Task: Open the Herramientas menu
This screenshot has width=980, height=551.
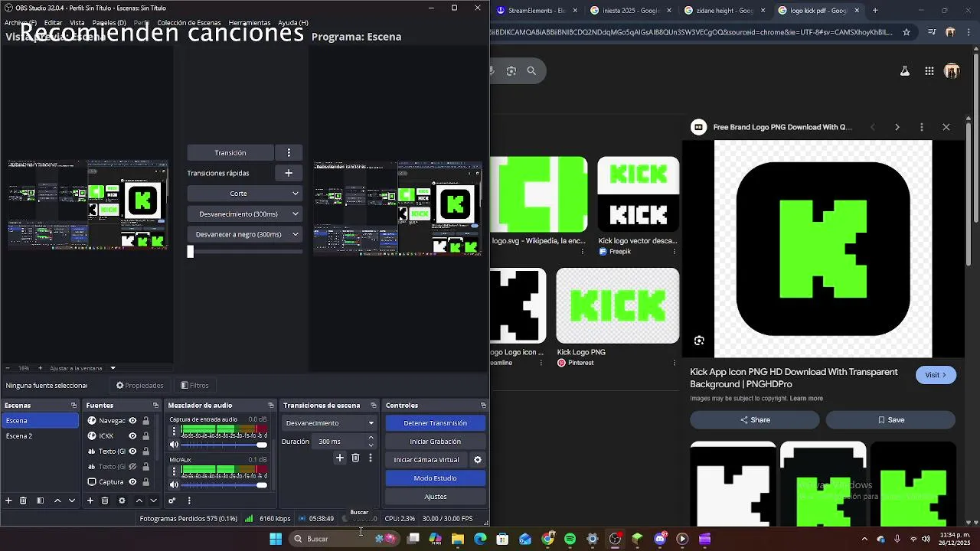Action: [250, 23]
